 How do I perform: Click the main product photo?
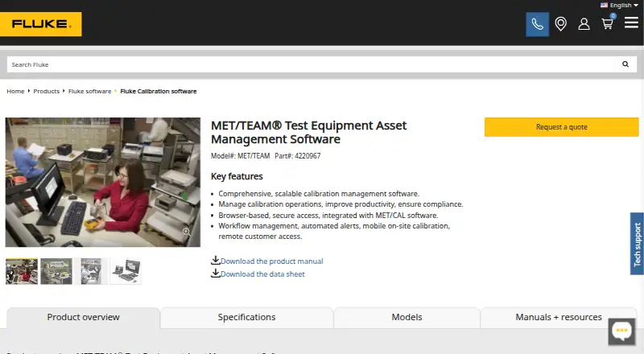103,183
